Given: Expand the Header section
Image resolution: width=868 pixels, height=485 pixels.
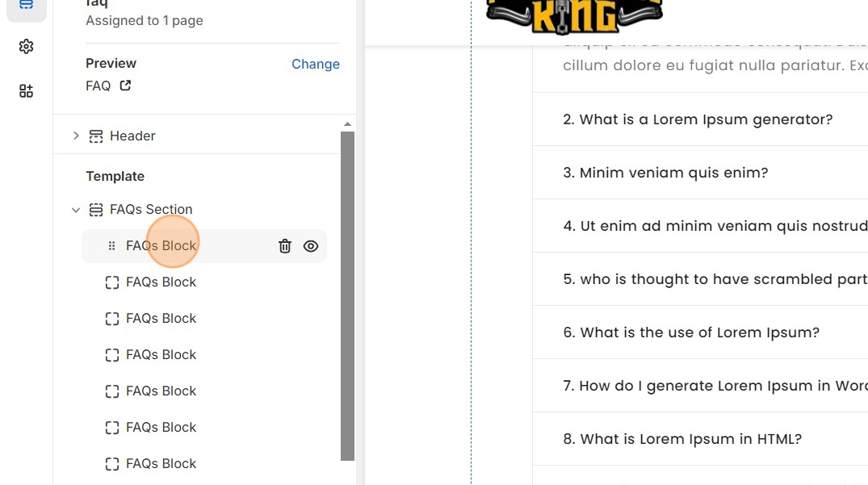Looking at the screenshot, I should (x=76, y=136).
